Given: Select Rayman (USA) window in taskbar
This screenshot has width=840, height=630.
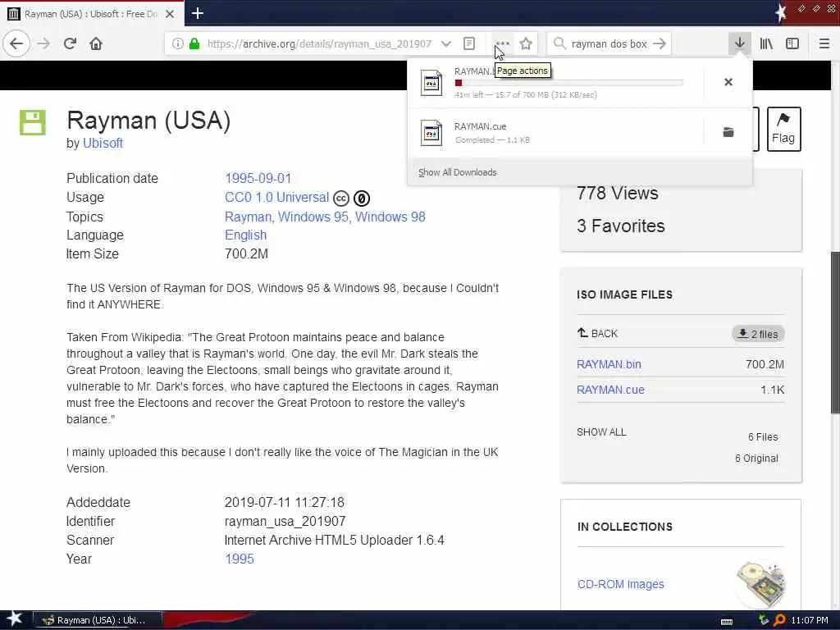Looking at the screenshot, I should coord(97,620).
